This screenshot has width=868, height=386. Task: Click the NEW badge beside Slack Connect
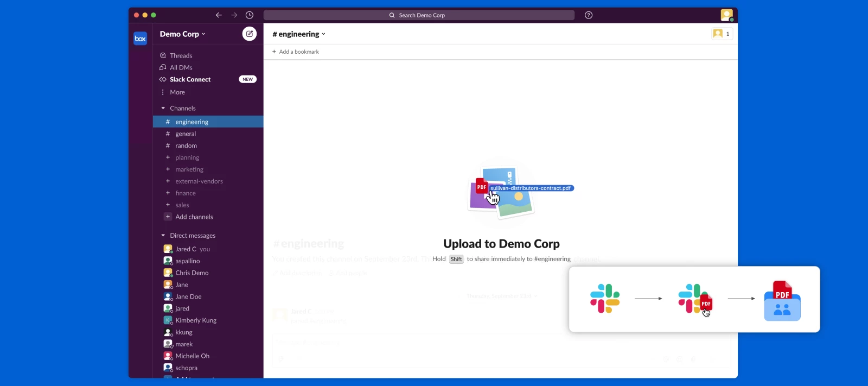248,79
